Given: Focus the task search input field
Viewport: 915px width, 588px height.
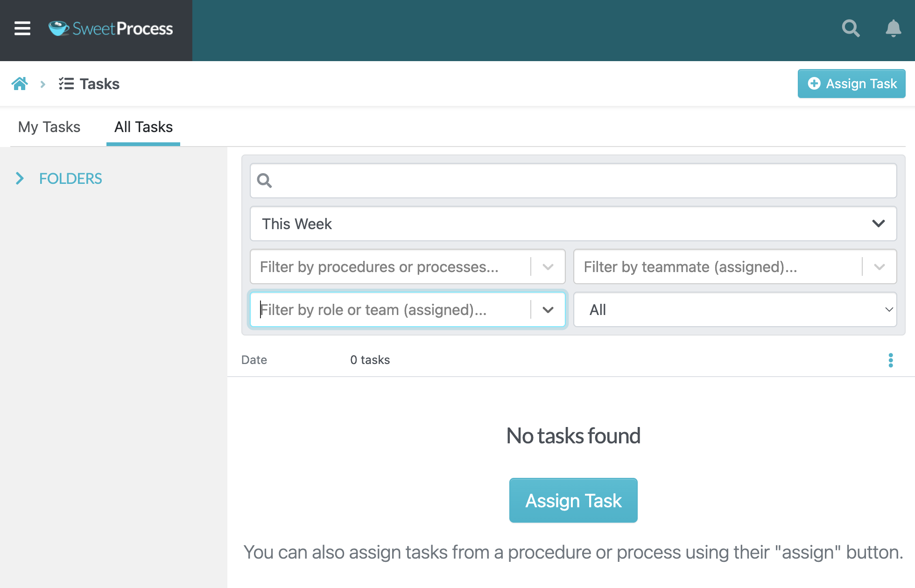Looking at the screenshot, I should click(x=573, y=181).
